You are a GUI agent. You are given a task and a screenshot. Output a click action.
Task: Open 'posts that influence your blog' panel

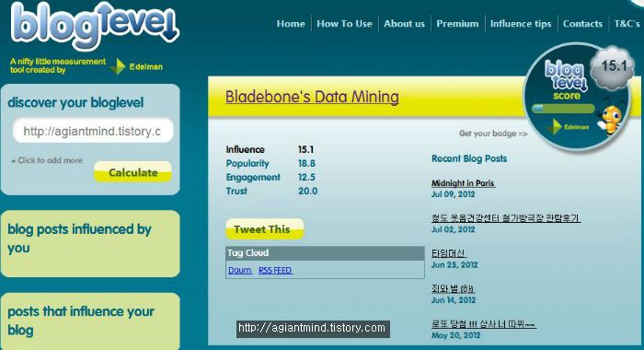(x=90, y=321)
